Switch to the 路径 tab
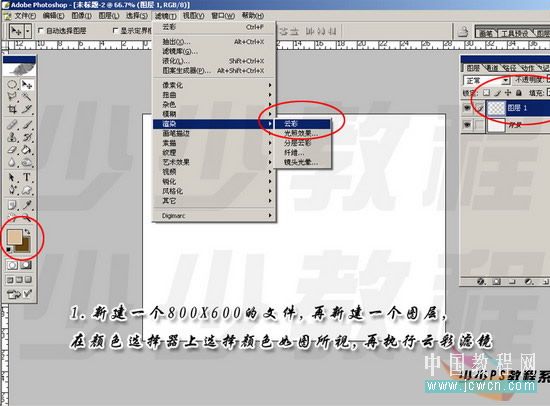This screenshot has height=406, width=550. point(509,68)
